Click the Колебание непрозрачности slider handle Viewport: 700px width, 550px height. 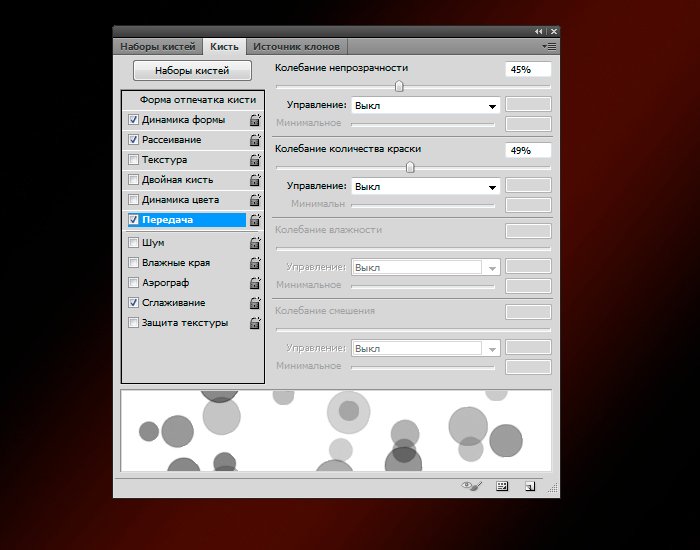(x=400, y=87)
